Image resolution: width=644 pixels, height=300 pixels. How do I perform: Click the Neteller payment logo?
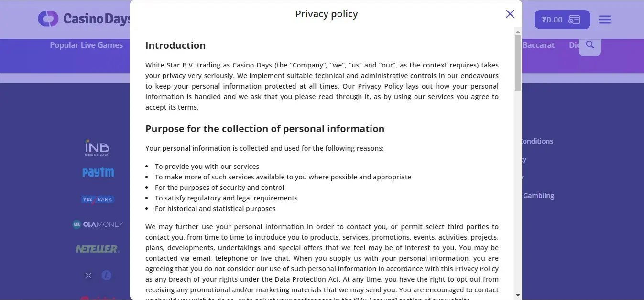coord(98,249)
